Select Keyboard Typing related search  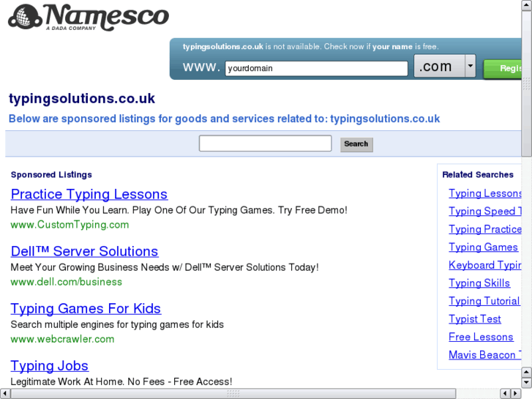coord(485,265)
